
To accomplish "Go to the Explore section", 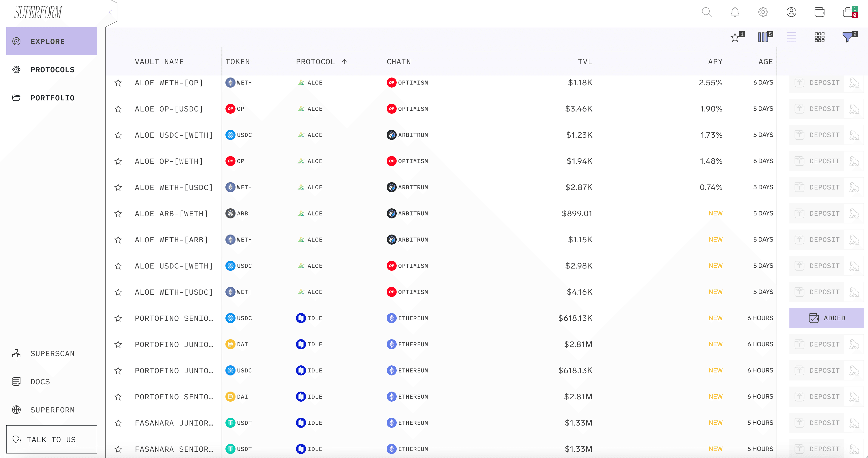I will (52, 41).
